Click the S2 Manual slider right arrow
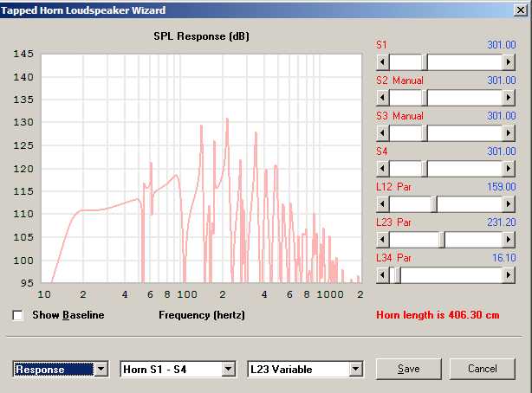The width and height of the screenshot is (532, 393). 509,98
